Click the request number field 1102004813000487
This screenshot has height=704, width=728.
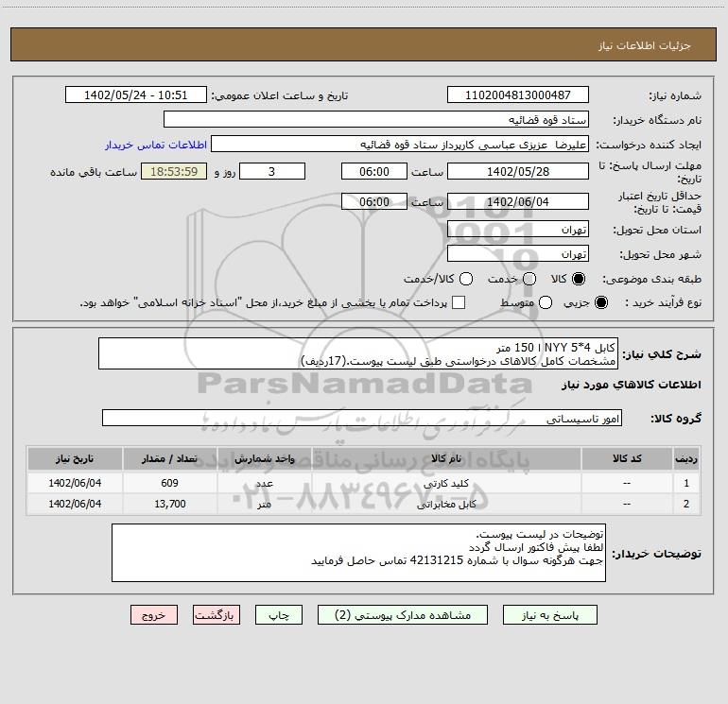518,94
